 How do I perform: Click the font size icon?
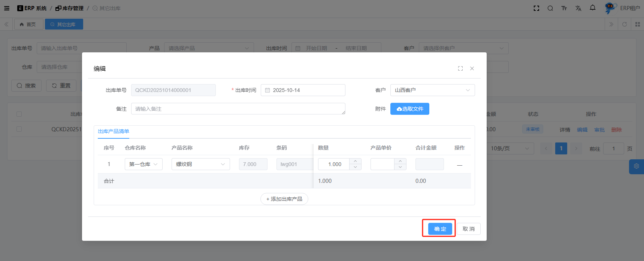click(564, 8)
